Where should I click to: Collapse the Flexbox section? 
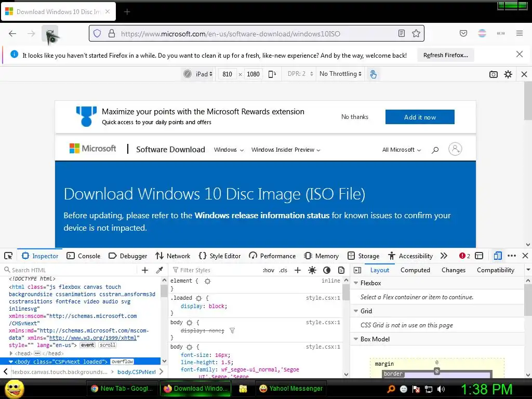356,283
